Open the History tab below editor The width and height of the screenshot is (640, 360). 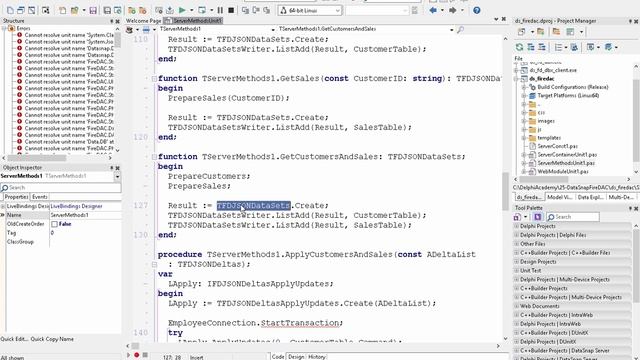tap(316, 357)
